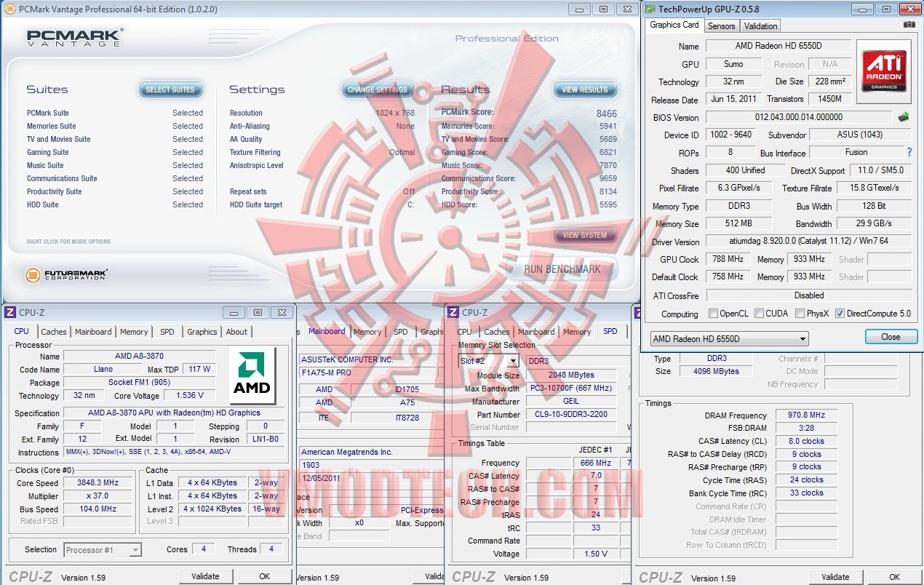The width and height of the screenshot is (924, 585).
Task: Click the SPD window CPU-Z title icon
Action: 453,312
